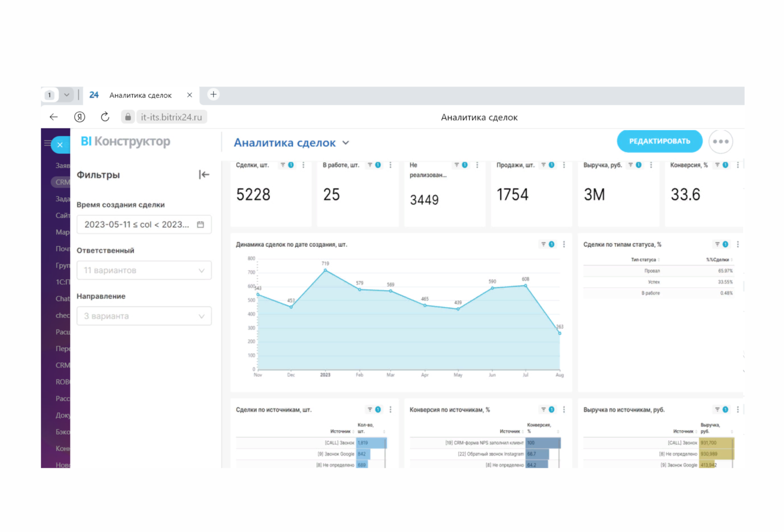784x532 pixels.
Task: Open menu of Сделки, шт. card
Action: coord(303,165)
